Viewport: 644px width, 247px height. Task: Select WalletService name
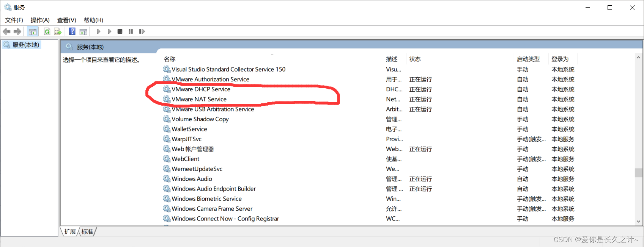189,129
